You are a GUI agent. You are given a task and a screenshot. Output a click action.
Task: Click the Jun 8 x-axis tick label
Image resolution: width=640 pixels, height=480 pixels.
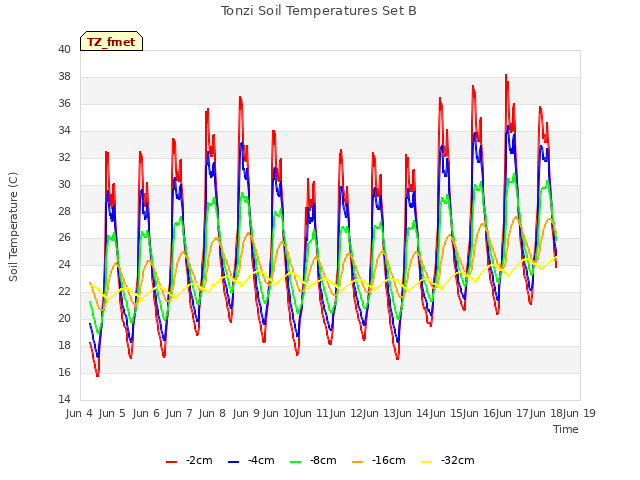[212, 413]
